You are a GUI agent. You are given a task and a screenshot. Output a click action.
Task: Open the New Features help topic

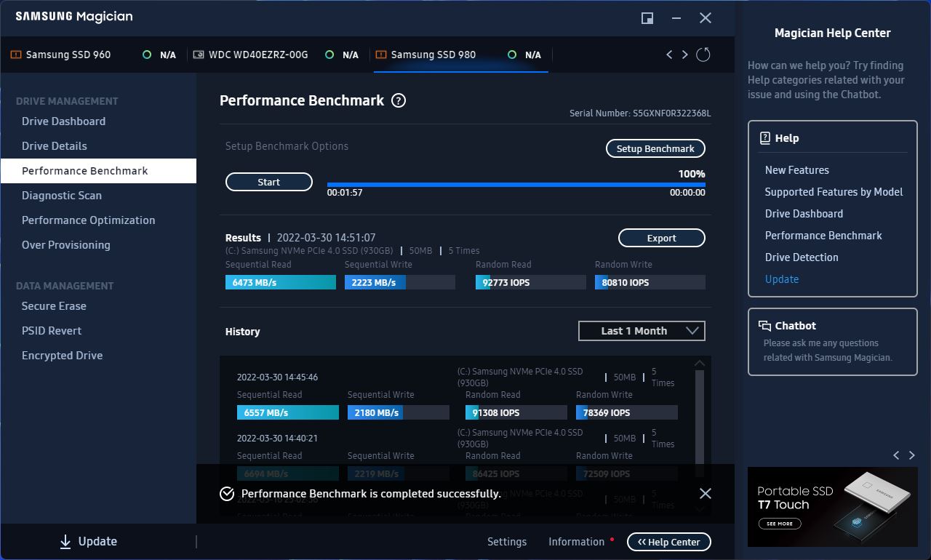(797, 170)
